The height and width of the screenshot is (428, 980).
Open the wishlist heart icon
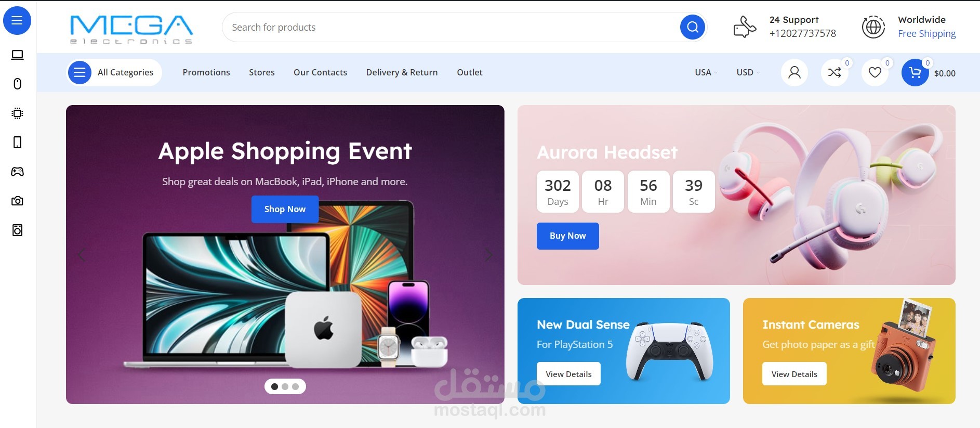click(x=875, y=72)
